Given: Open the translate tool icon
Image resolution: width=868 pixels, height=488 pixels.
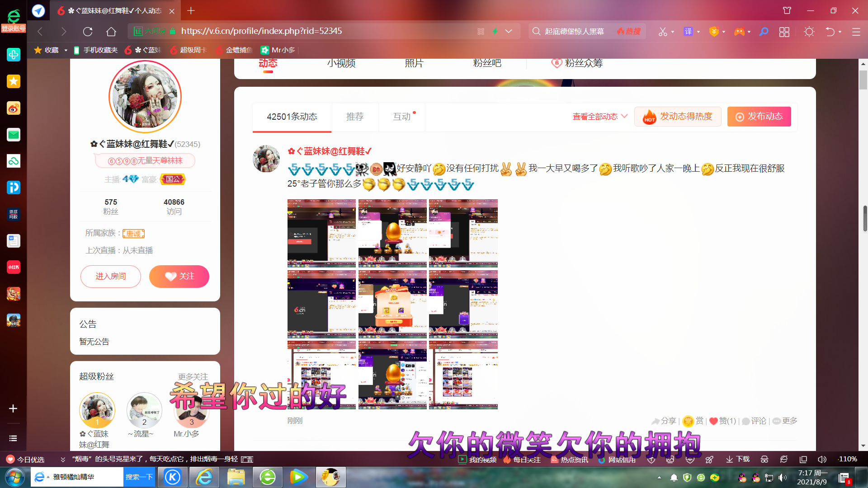Looking at the screenshot, I should [x=688, y=31].
